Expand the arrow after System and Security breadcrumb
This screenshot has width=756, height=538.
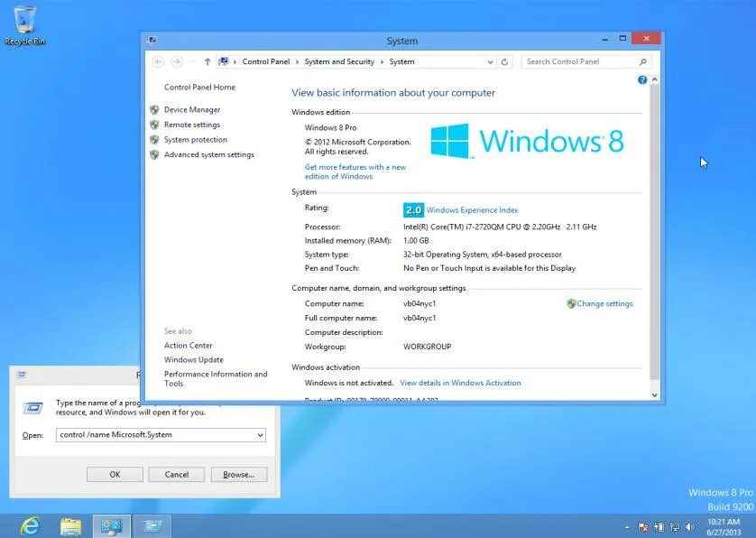click(382, 61)
